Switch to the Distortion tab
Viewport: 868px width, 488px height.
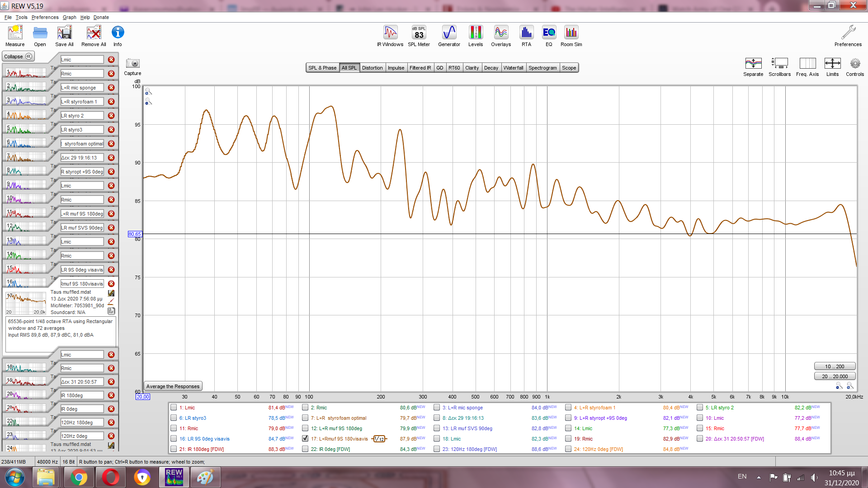pyautogui.click(x=372, y=68)
